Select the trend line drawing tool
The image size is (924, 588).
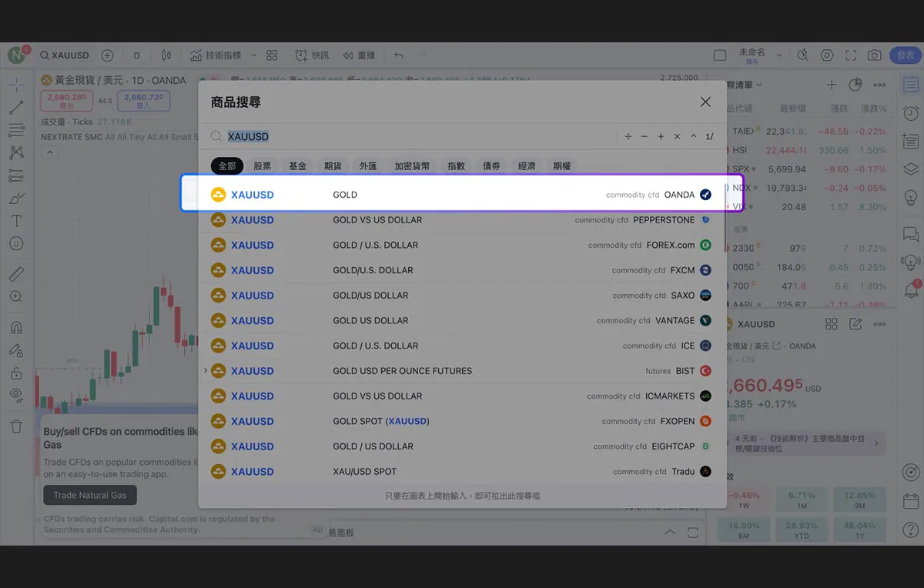(16, 108)
